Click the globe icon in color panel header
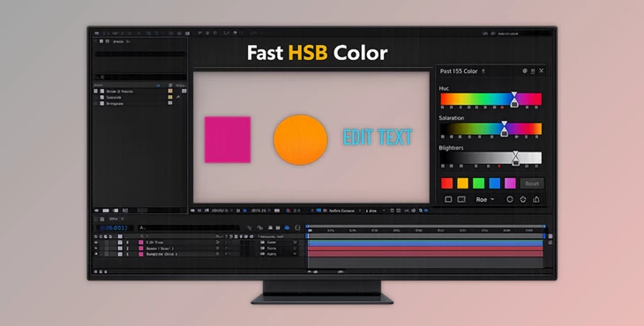This screenshot has height=326, width=644. point(525,71)
